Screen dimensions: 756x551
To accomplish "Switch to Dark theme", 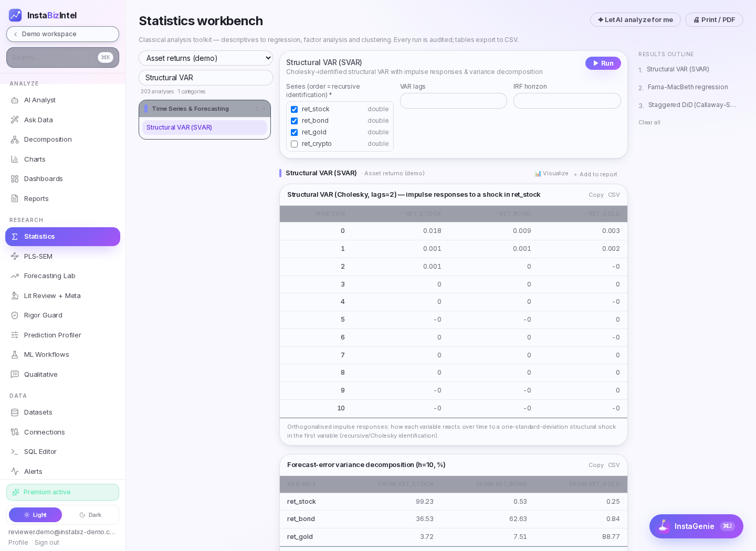I will coord(90,515).
